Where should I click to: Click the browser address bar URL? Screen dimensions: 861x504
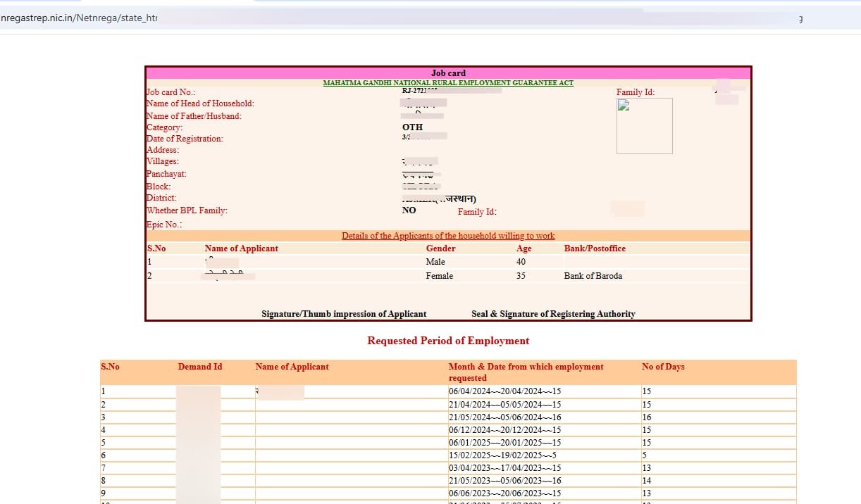(x=78, y=18)
